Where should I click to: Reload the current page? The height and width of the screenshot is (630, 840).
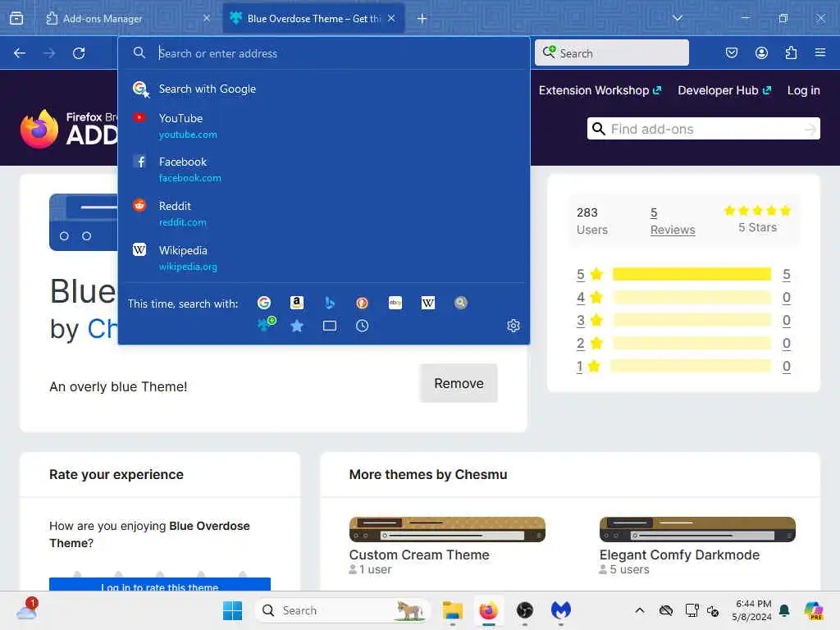point(79,53)
